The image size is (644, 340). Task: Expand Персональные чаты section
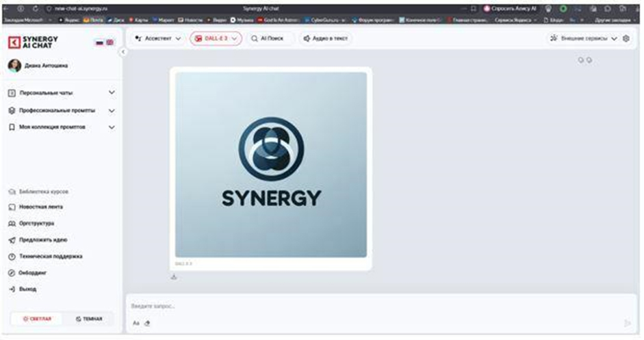coord(62,93)
